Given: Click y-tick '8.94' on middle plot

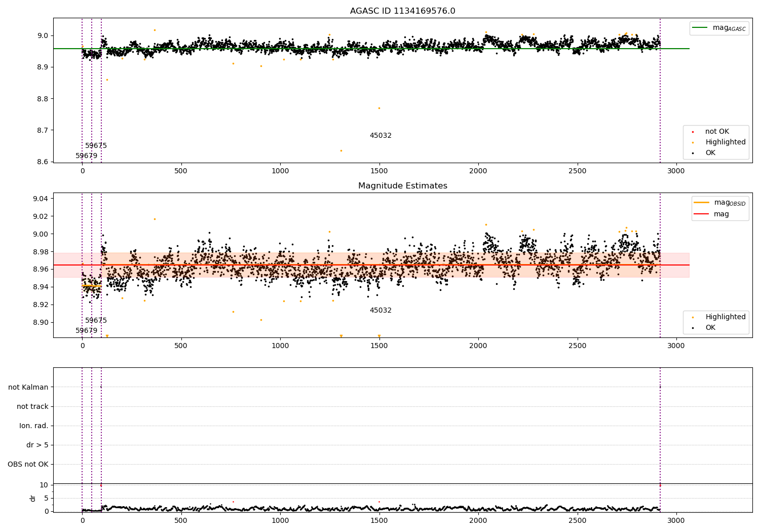Looking at the screenshot, I should pyautogui.click(x=41, y=287).
